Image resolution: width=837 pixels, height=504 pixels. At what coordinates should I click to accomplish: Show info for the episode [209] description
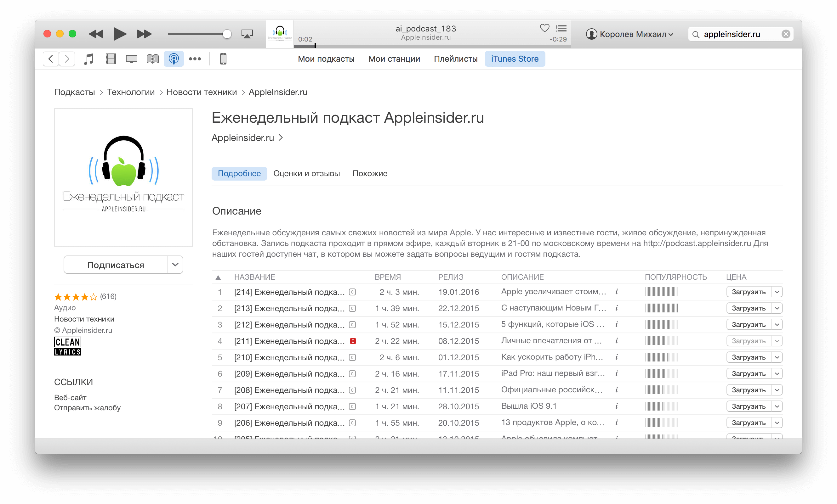click(x=617, y=373)
